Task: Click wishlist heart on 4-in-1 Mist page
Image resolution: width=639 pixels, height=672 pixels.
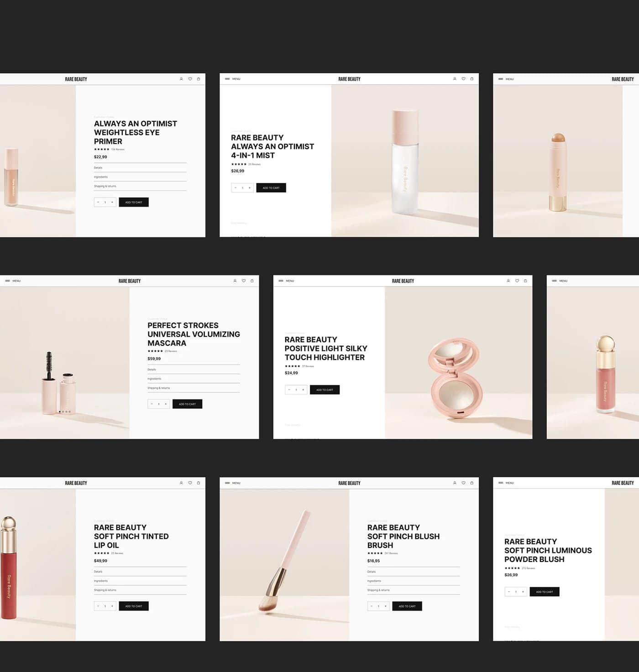Action: 463,79
